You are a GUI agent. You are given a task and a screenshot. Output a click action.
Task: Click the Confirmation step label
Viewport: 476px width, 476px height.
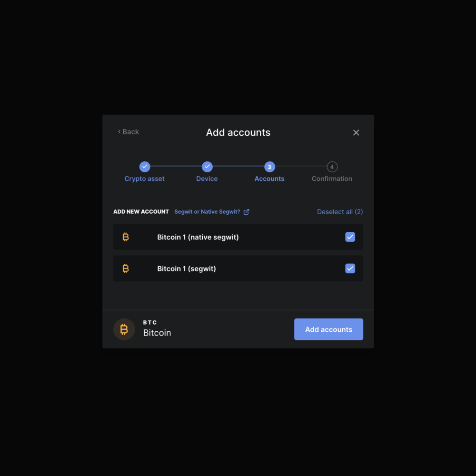point(332,179)
